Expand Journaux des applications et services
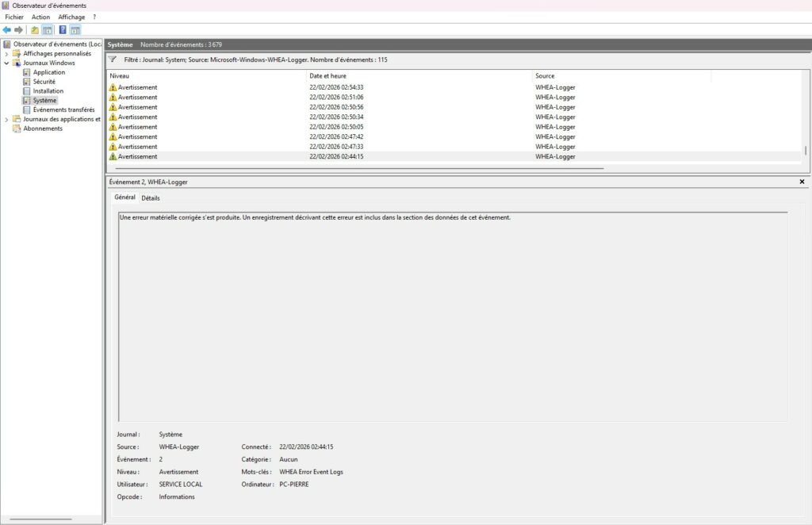Viewport: 812px width, 525px height. point(6,120)
